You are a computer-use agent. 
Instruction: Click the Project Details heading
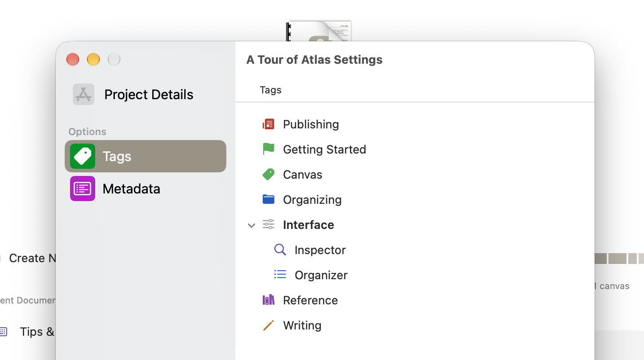click(149, 94)
